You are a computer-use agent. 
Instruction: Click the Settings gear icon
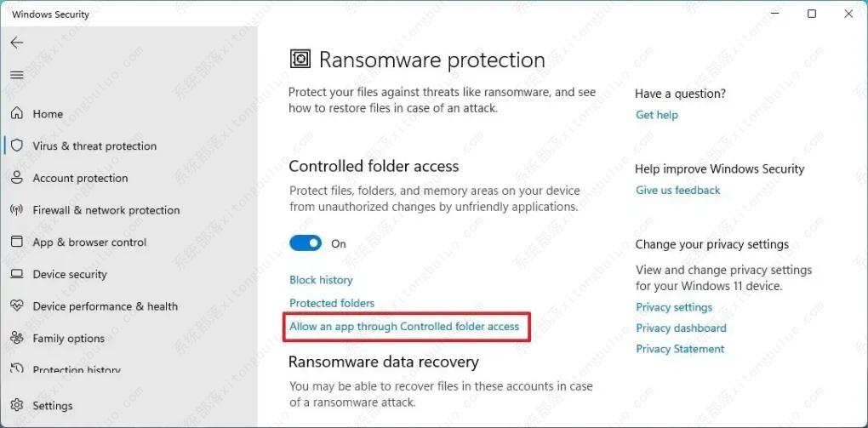click(x=16, y=406)
